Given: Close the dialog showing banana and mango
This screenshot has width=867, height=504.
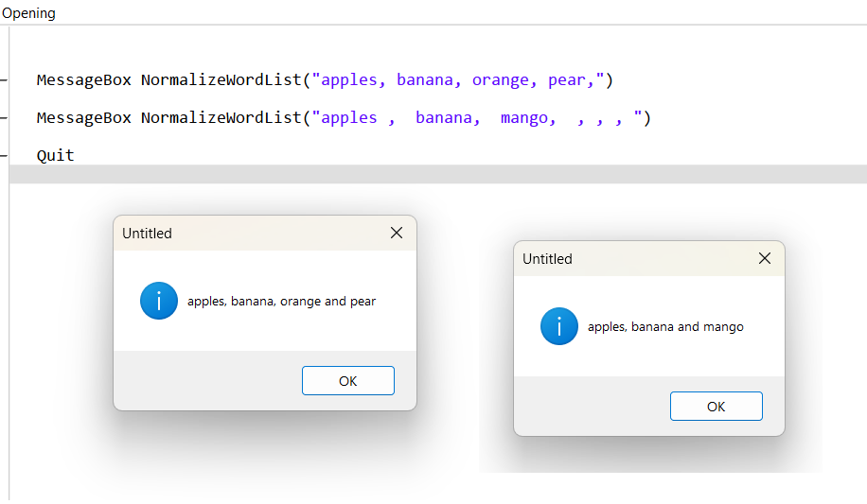Looking at the screenshot, I should [765, 258].
